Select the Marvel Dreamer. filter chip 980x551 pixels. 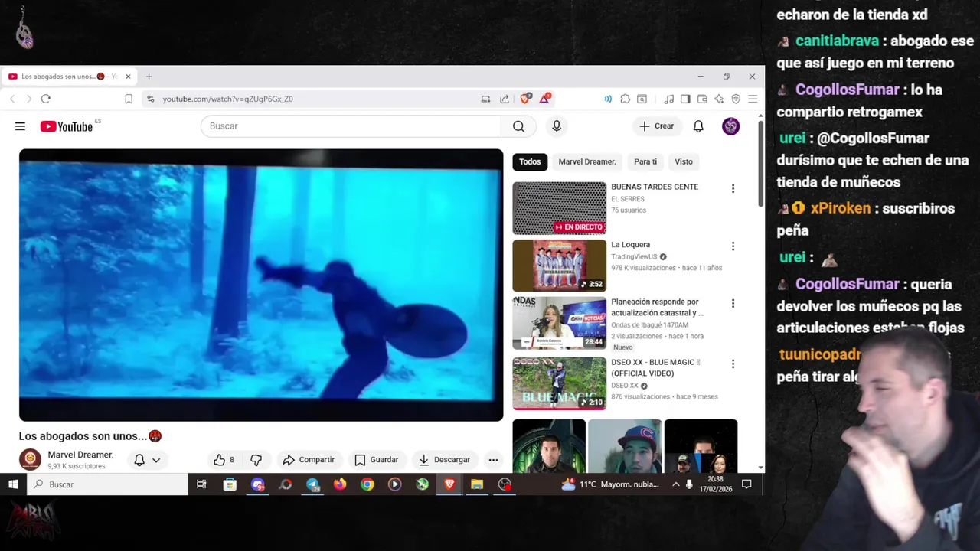click(x=587, y=161)
